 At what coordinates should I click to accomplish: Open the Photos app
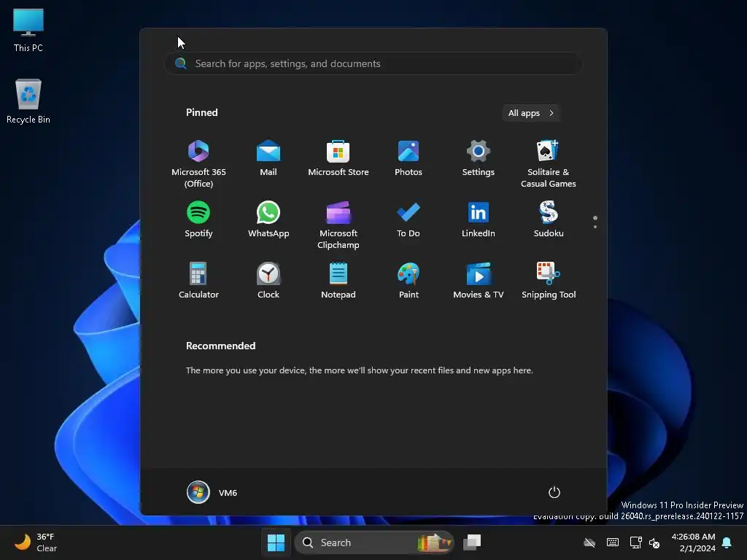(409, 158)
